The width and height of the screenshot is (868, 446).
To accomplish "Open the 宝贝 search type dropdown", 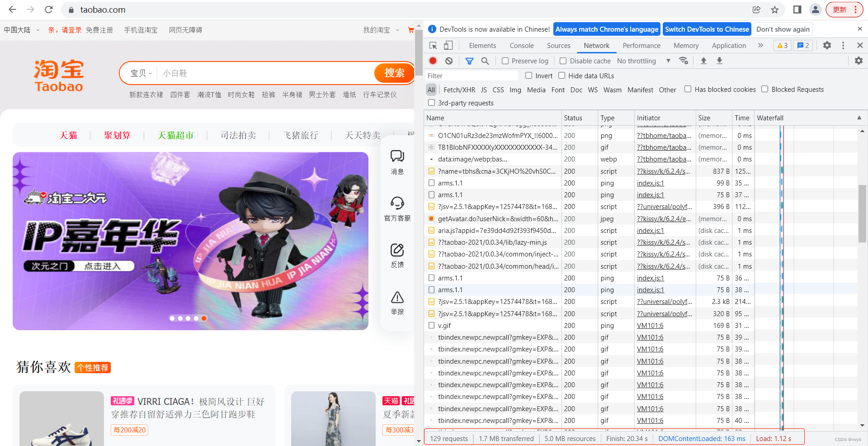I will click(x=141, y=73).
